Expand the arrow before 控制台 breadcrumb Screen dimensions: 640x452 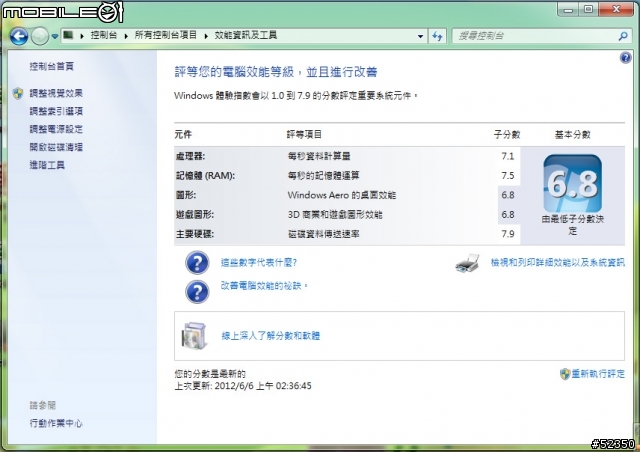pos(82,36)
